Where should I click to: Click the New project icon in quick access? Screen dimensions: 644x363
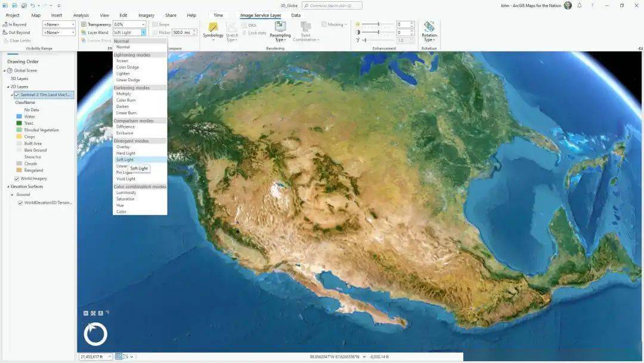pos(5,5)
